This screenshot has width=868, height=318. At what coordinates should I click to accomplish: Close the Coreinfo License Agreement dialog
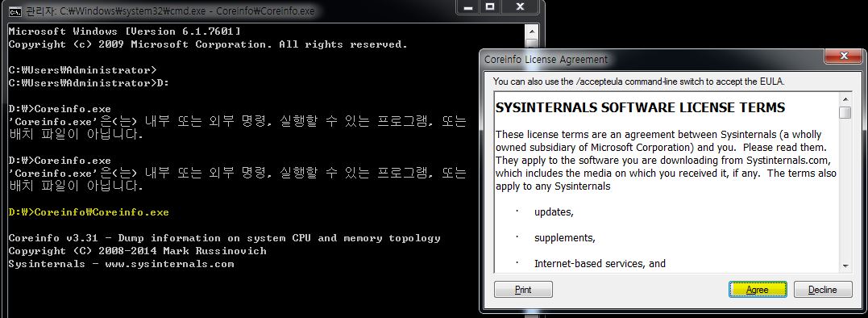[x=844, y=56]
